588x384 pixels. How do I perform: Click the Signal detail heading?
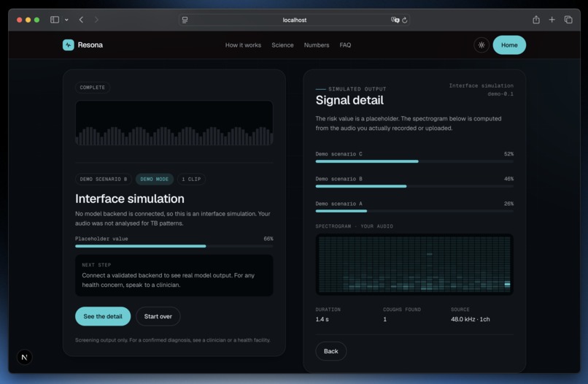click(x=349, y=100)
